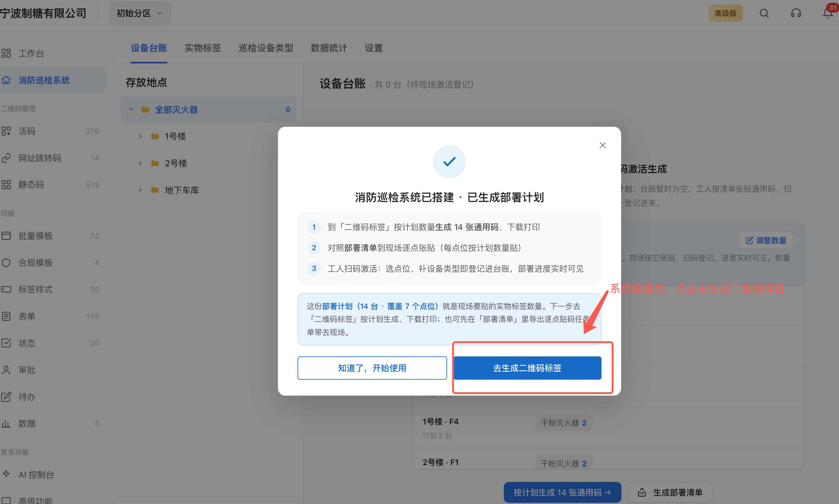
Task: Click the link icon beside 网址跳转码
Action: click(6, 158)
